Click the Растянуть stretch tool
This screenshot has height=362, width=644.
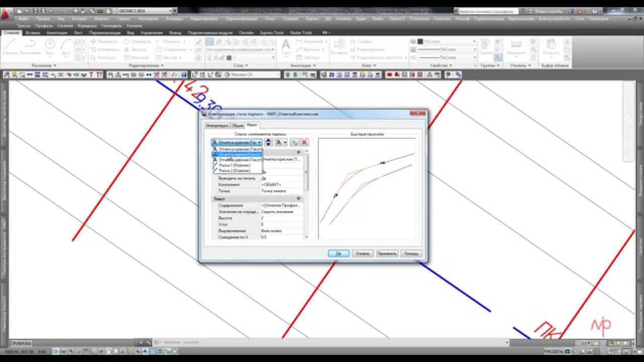(x=104, y=57)
